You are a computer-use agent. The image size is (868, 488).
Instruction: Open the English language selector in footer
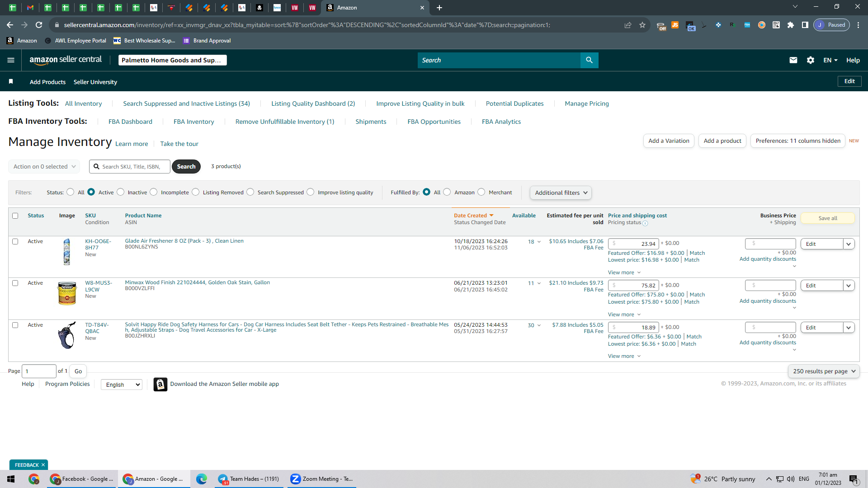[122, 385]
